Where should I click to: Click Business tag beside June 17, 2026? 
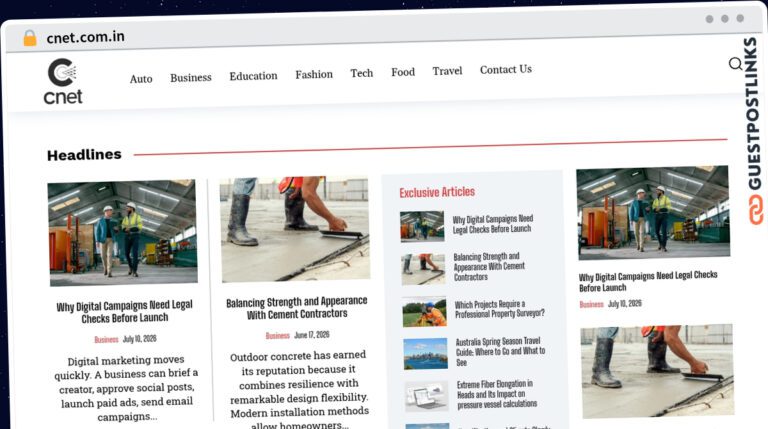click(278, 335)
